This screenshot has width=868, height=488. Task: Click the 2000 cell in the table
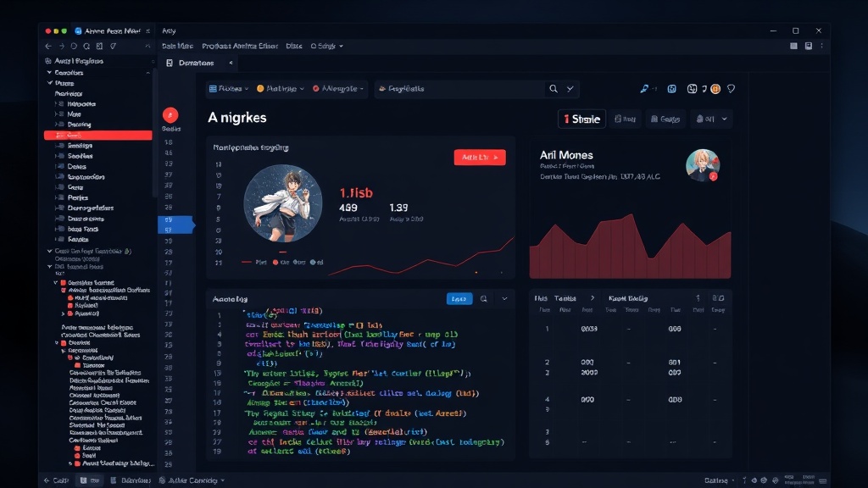tap(589, 373)
